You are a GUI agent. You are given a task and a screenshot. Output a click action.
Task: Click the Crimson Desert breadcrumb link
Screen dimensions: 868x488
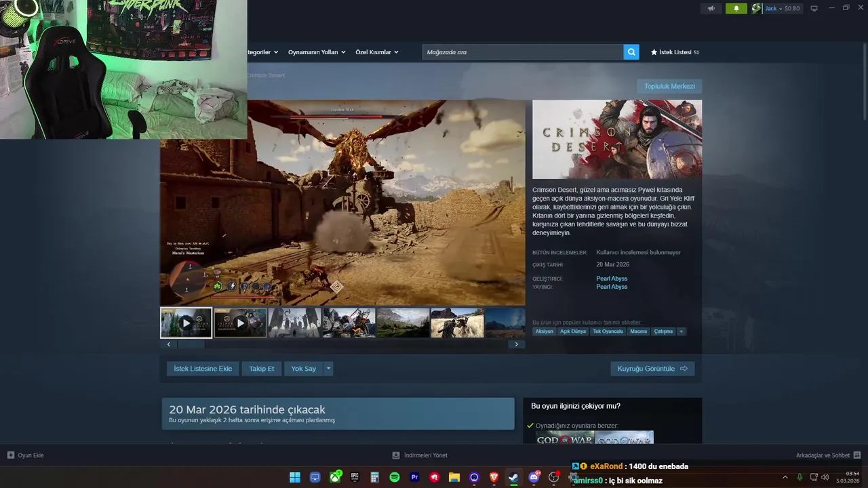[x=265, y=75]
